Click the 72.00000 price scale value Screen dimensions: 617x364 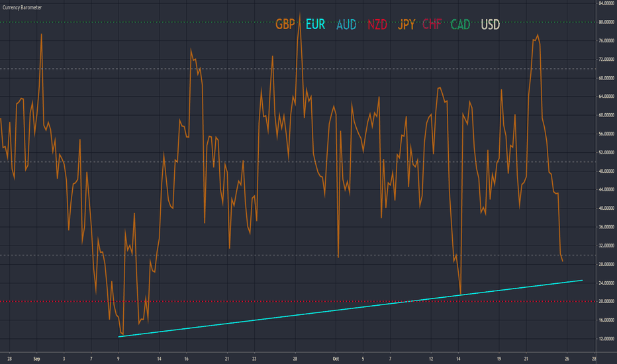[606, 60]
